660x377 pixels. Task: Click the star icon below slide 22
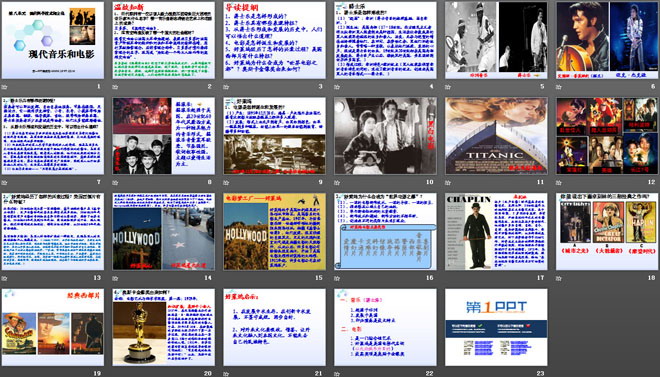pyautogui.click(x=337, y=373)
